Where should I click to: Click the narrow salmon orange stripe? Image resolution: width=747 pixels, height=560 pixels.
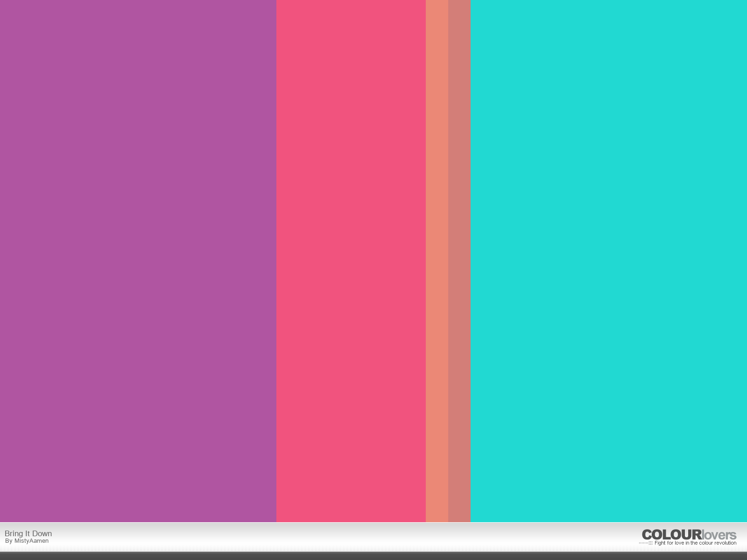[x=437, y=261]
